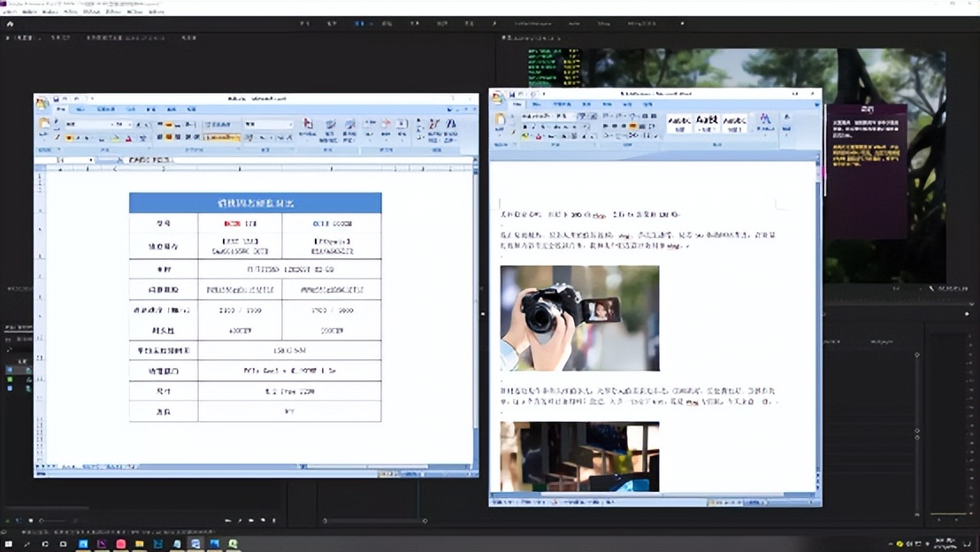Toggle Bold formatting in Word ribbon
Viewport: 980px width, 552px height.
coord(525,126)
